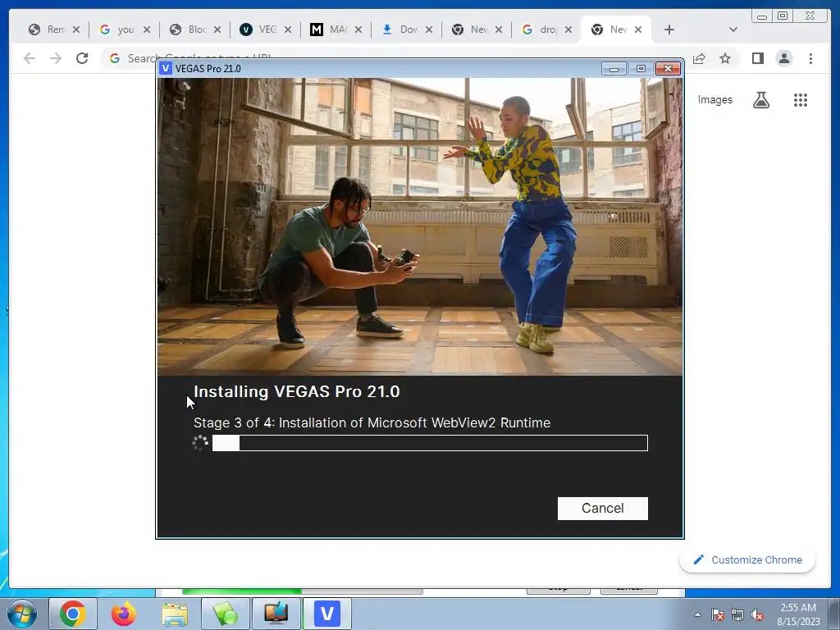The height and width of the screenshot is (630, 840).
Task: Reload the current Chrome page
Action: click(81, 58)
